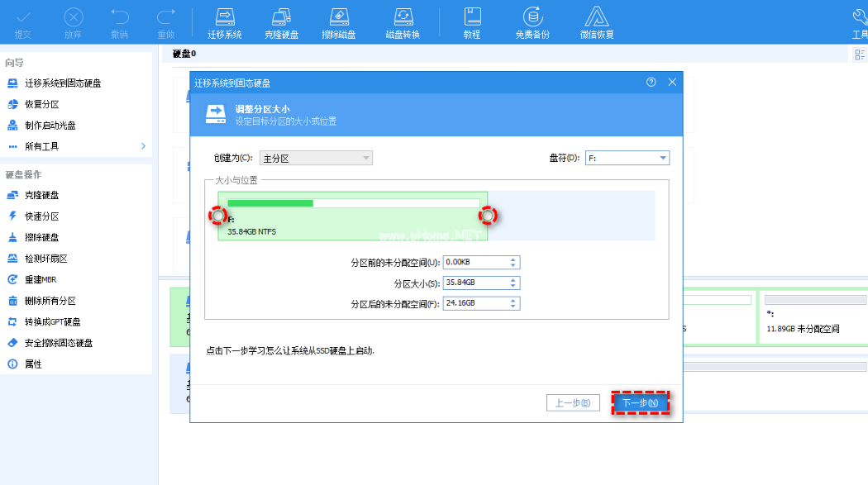Select 恢复分区 in the wizard sidebar

(41, 104)
